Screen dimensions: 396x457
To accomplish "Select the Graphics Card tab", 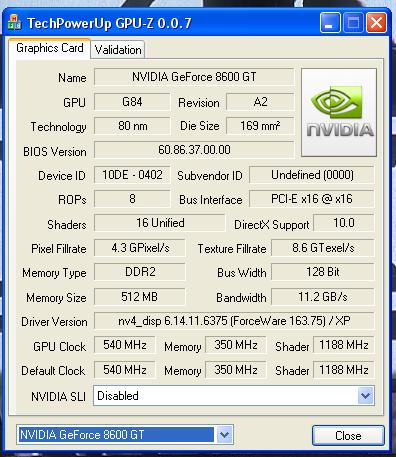I will [50, 48].
